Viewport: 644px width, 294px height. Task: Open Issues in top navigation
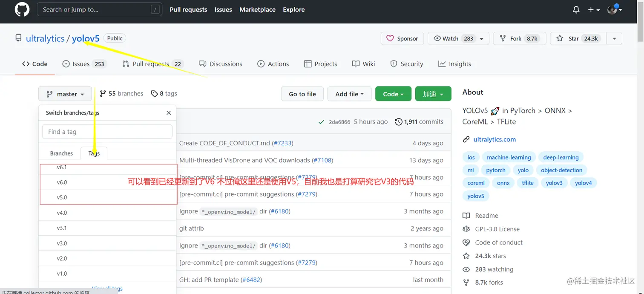223,9
